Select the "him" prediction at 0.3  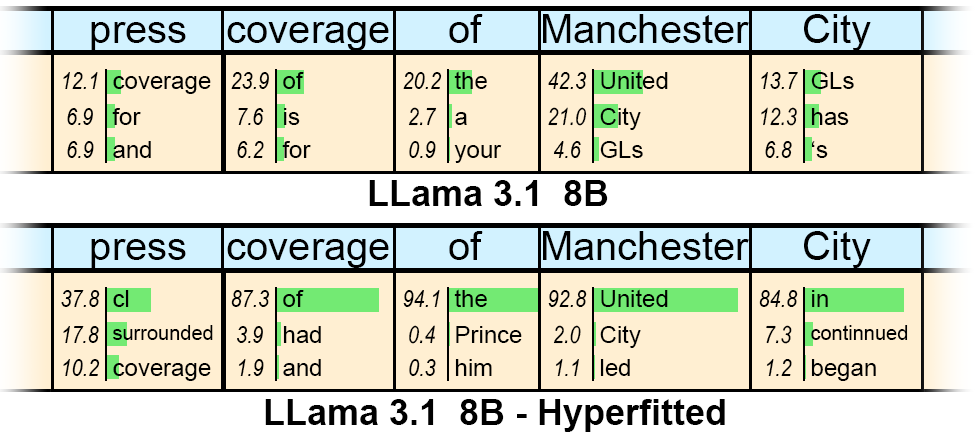(473, 368)
